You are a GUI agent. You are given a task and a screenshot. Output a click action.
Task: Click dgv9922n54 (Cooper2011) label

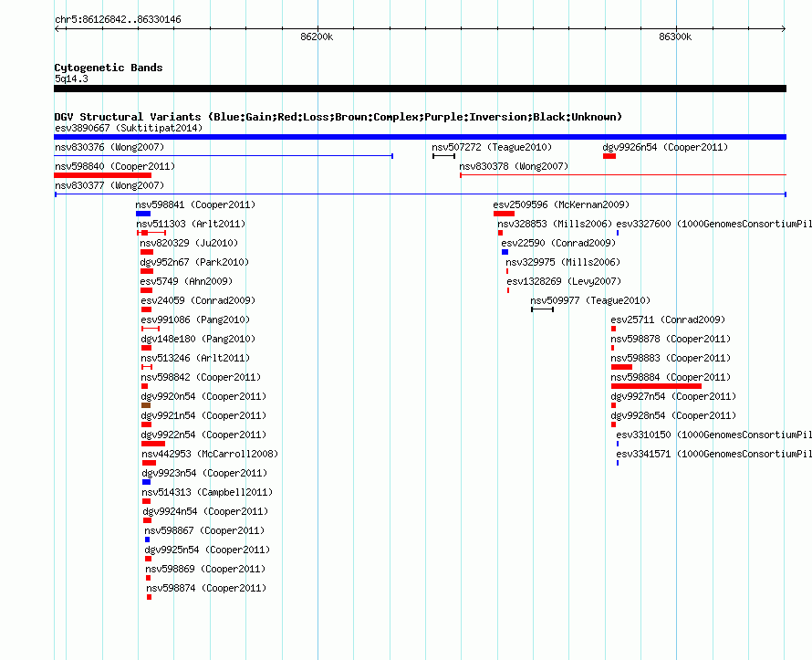coord(203,435)
